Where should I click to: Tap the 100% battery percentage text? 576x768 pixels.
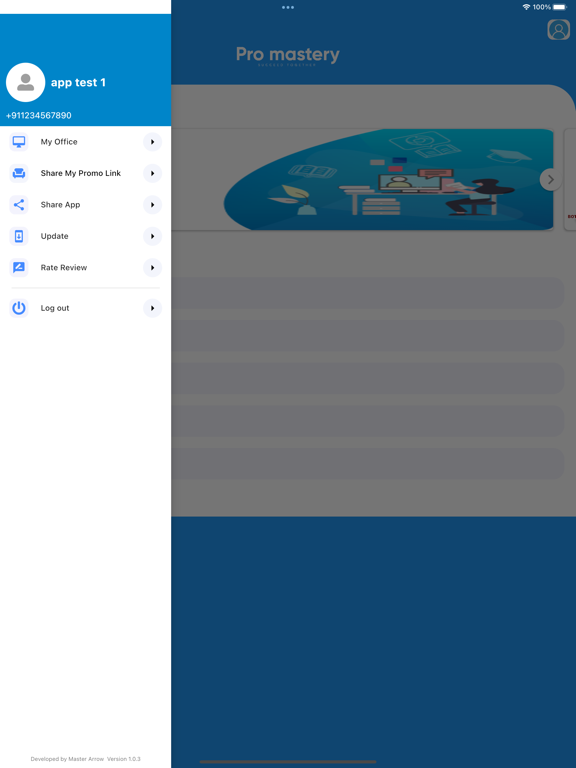click(542, 7)
